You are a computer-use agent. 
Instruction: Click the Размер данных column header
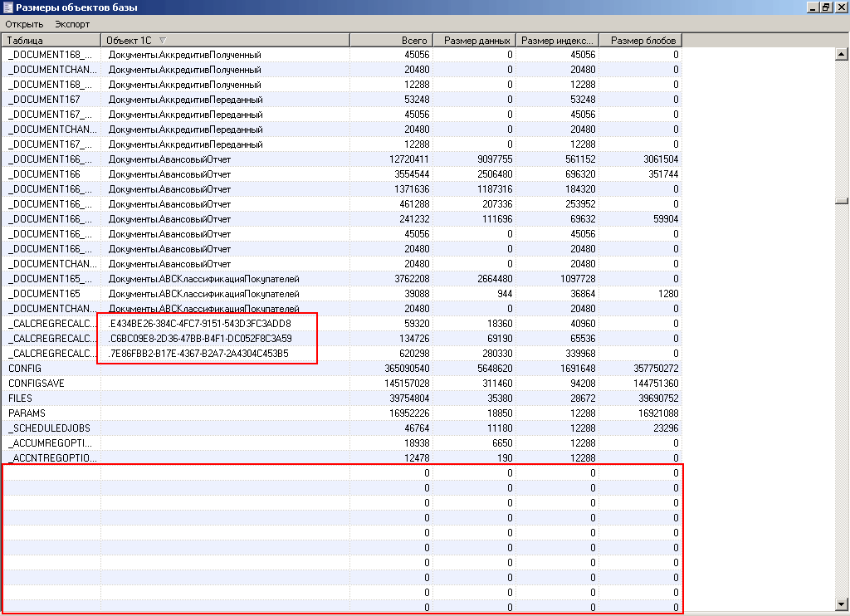tap(474, 40)
